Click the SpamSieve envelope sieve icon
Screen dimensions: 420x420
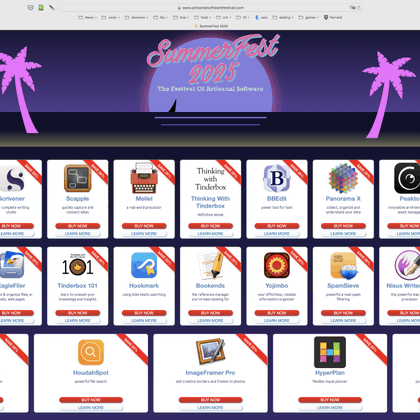coord(343,265)
